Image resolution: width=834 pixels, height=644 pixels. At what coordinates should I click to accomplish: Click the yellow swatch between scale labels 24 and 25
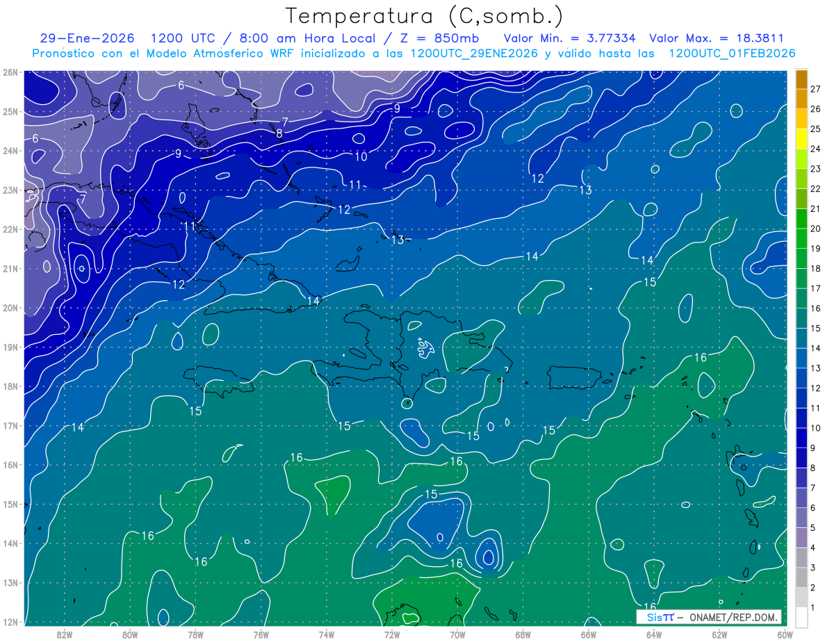click(x=802, y=139)
